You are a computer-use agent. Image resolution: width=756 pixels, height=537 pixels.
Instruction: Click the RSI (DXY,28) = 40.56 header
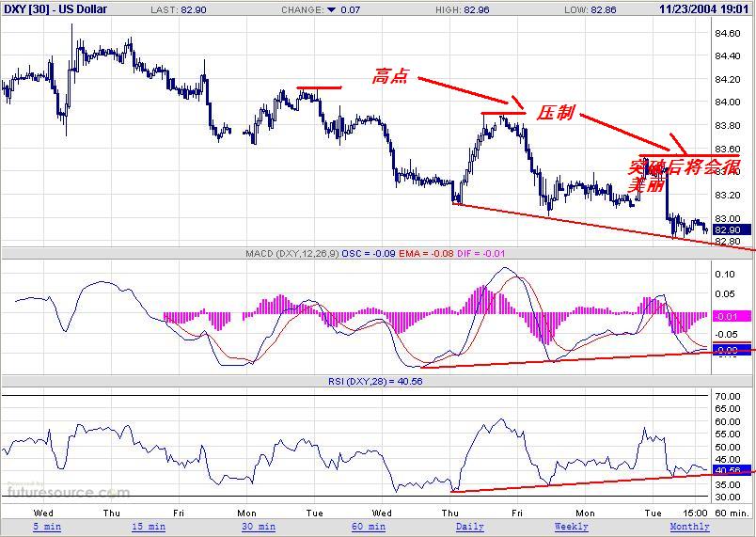click(375, 381)
